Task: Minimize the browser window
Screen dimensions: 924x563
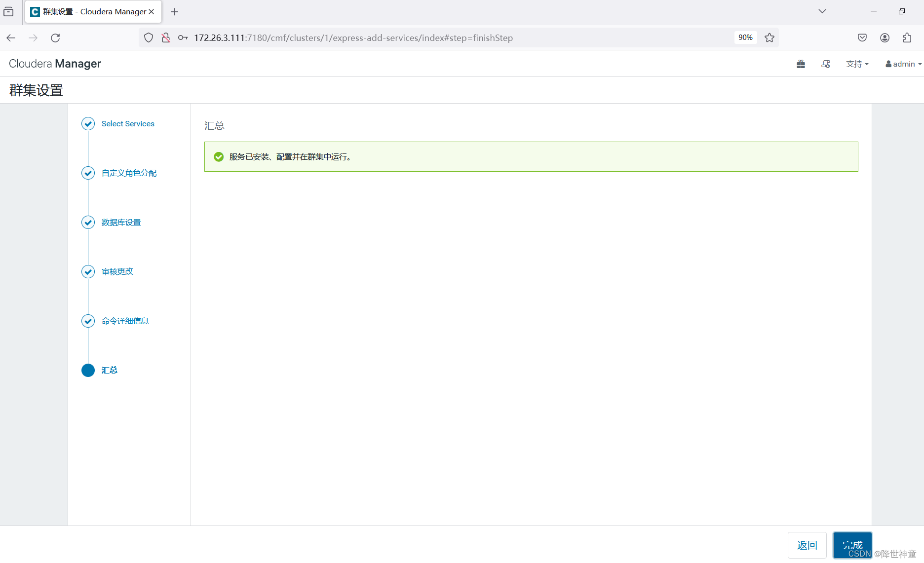Action: 874,11
